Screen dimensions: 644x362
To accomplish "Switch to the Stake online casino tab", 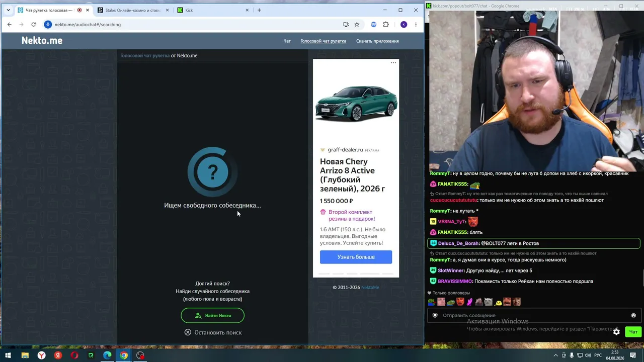I will click(x=133, y=10).
